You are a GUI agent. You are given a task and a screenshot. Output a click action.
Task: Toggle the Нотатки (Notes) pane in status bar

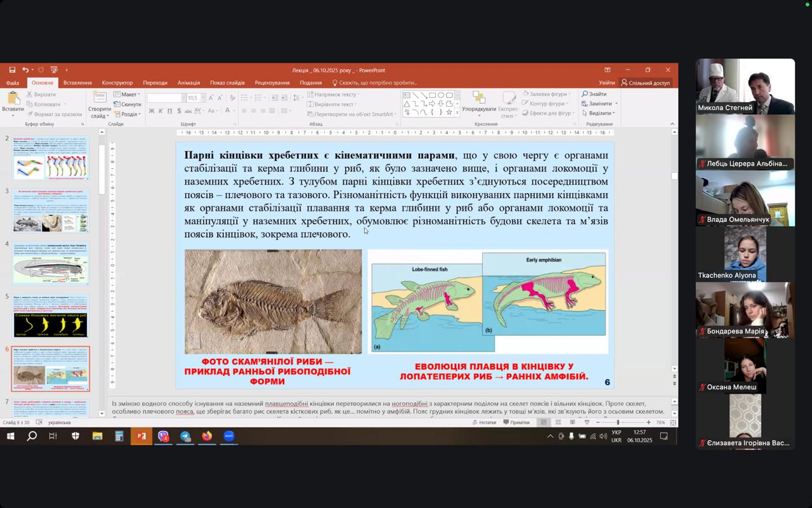[x=483, y=422]
